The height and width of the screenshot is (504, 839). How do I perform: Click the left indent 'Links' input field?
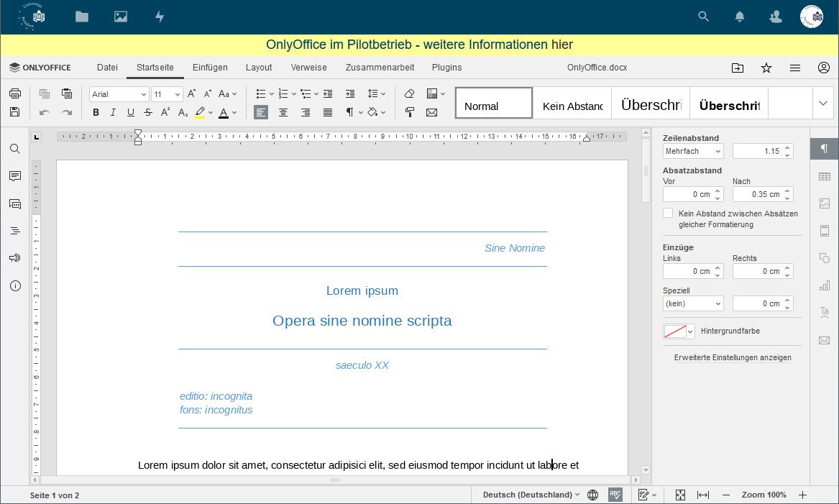[x=687, y=271]
